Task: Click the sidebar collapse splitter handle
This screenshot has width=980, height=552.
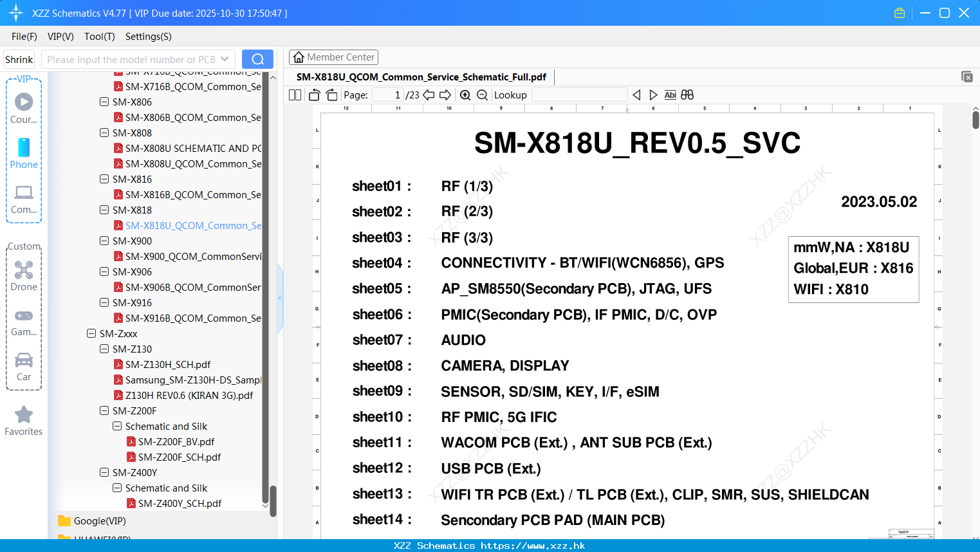Action: (x=280, y=298)
